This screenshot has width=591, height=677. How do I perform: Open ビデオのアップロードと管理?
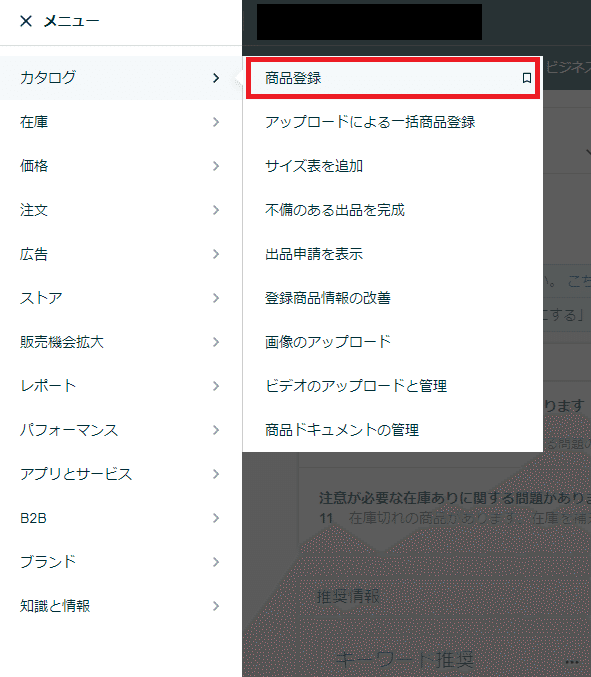(356, 386)
